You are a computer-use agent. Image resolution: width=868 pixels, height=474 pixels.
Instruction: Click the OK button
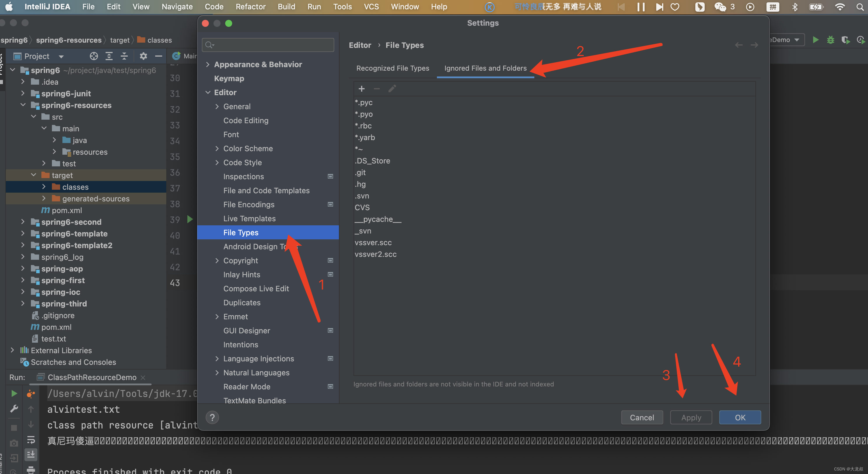pyautogui.click(x=740, y=417)
